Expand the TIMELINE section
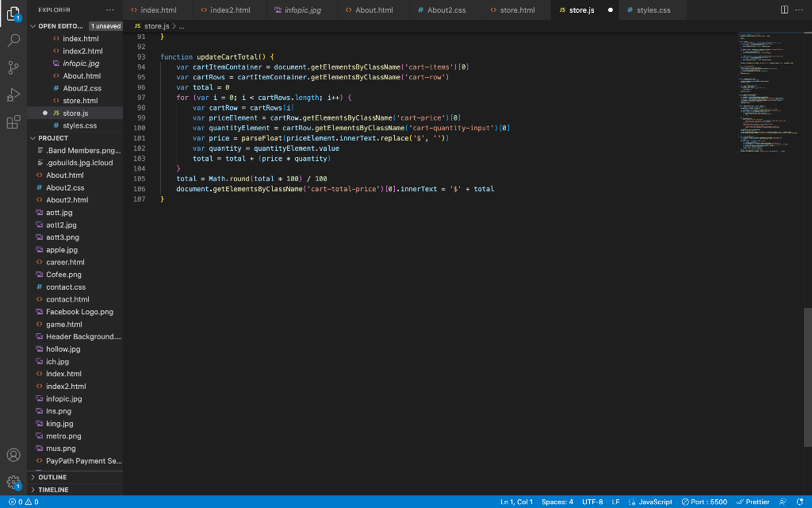This screenshot has height=508, width=812. [x=52, y=489]
